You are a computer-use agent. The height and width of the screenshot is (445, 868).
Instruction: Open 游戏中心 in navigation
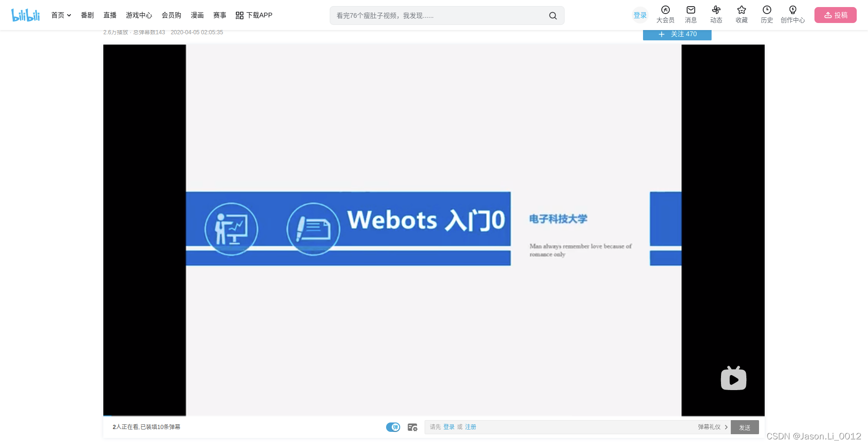[139, 15]
